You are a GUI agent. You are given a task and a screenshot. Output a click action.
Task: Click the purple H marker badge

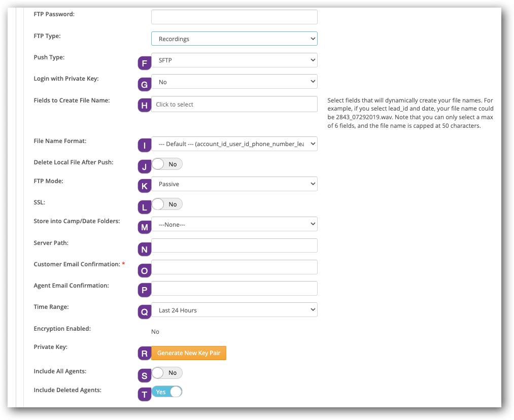pyautogui.click(x=145, y=105)
